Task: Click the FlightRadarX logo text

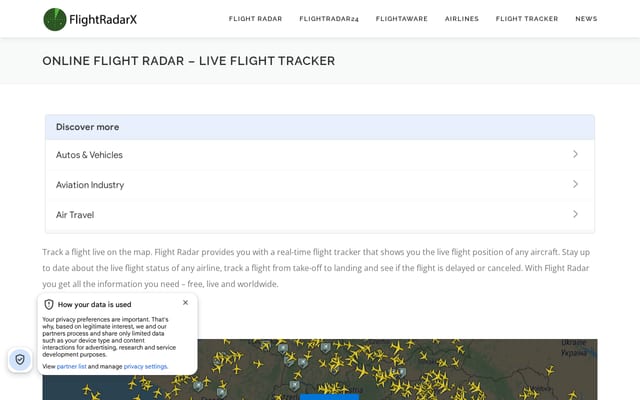Action: tap(103, 19)
